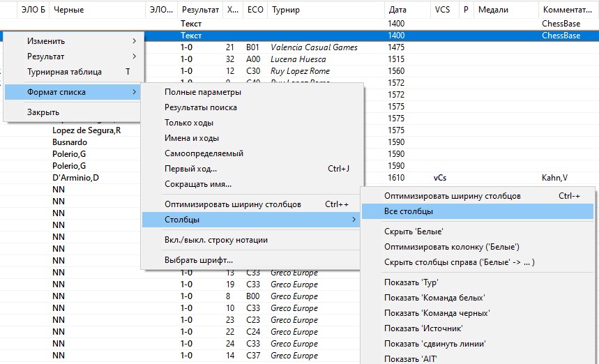Image resolution: width=599 pixels, height=364 pixels.
Task: Choose Скрыть 'Белые' column option
Action: 478,232
